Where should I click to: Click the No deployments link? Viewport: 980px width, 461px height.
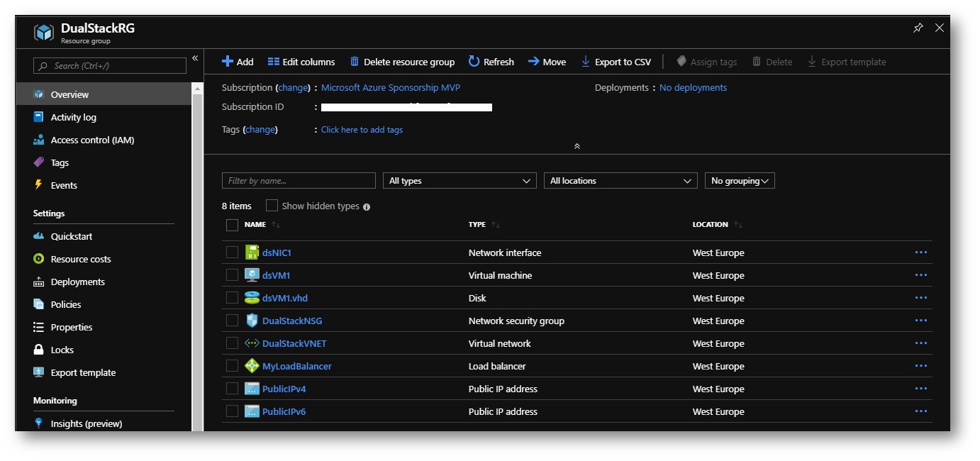(x=693, y=88)
